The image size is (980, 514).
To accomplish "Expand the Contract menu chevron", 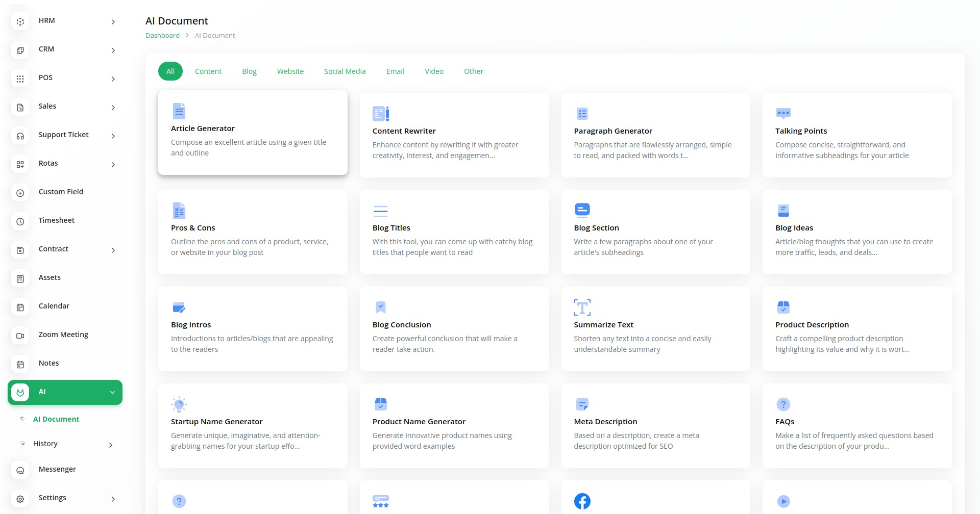I will point(113,250).
